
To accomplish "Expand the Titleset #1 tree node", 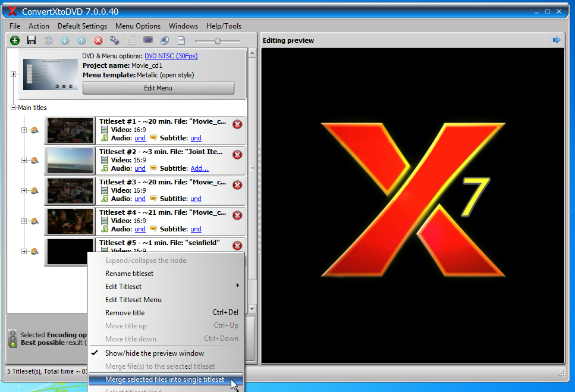I will (24, 130).
